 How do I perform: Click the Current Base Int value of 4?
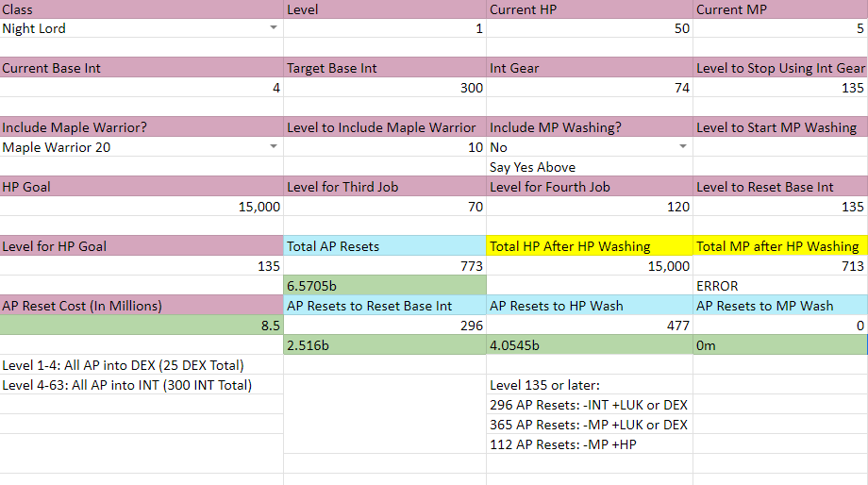coord(142,88)
